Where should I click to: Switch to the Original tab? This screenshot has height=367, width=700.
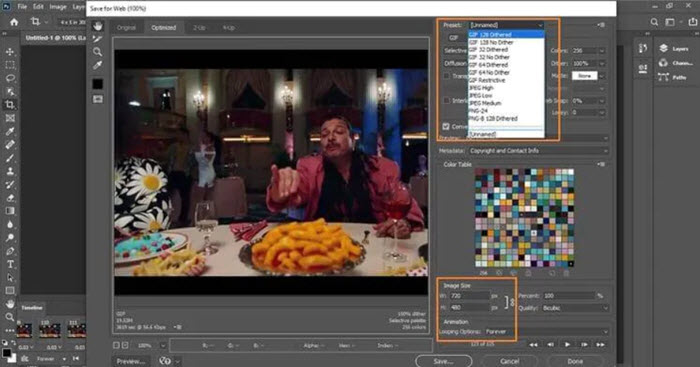(126, 28)
